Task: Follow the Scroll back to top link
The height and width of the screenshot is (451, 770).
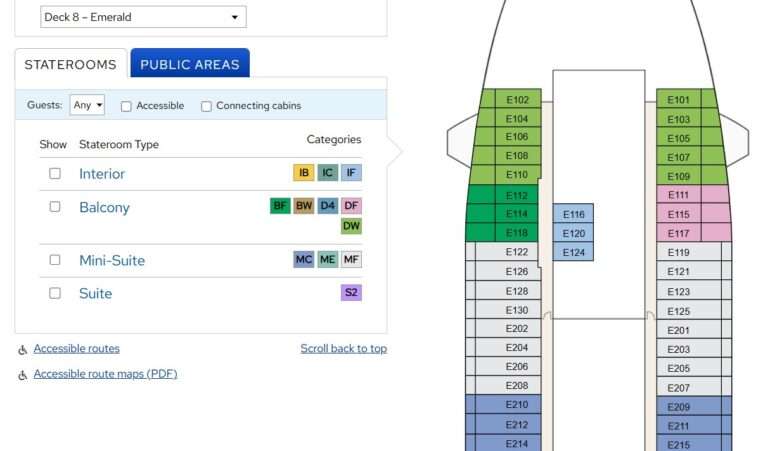Action: pos(344,348)
